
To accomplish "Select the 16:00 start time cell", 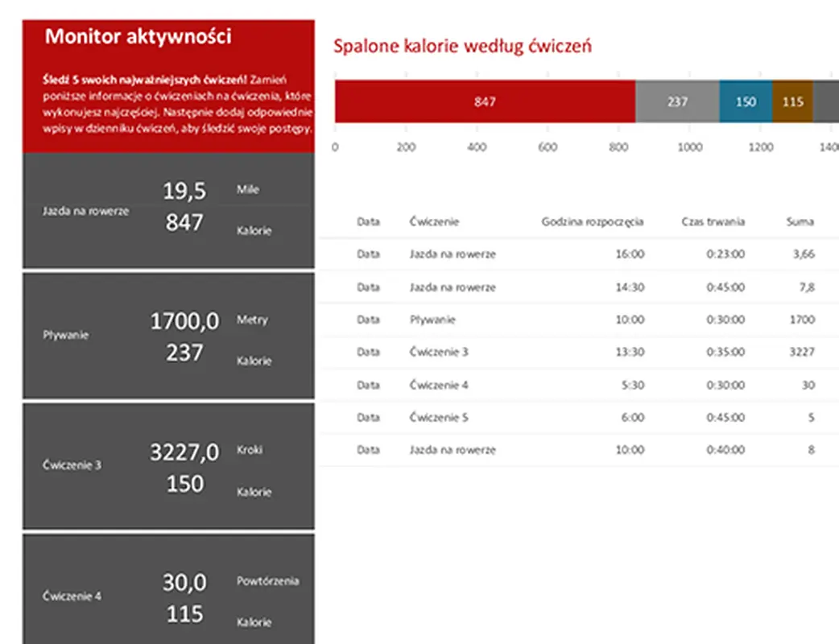I will [x=630, y=254].
